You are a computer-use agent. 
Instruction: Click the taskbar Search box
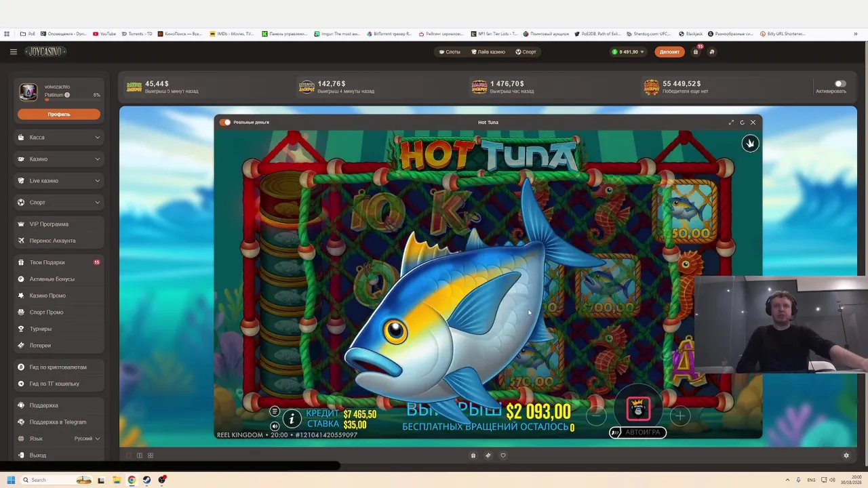pyautogui.click(x=56, y=480)
